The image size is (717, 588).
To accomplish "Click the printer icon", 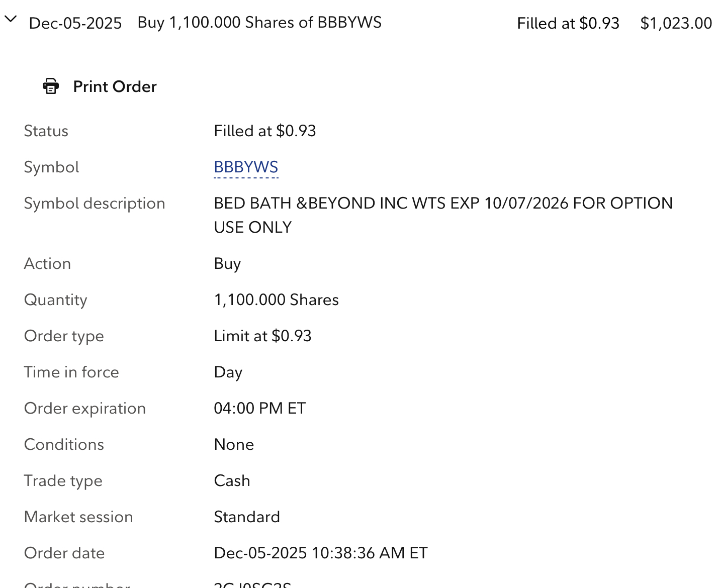I will [x=51, y=86].
